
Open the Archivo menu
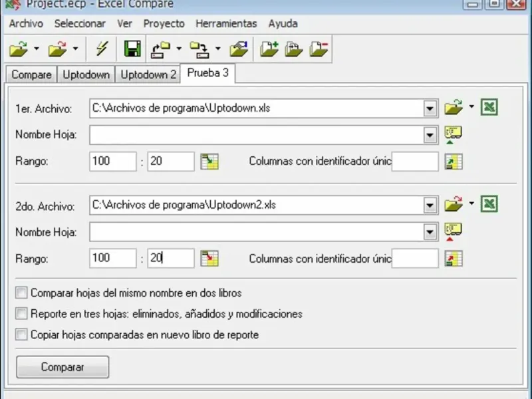click(26, 24)
